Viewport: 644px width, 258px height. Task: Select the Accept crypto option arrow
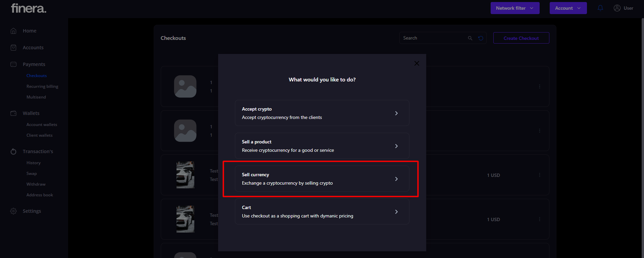tap(396, 113)
